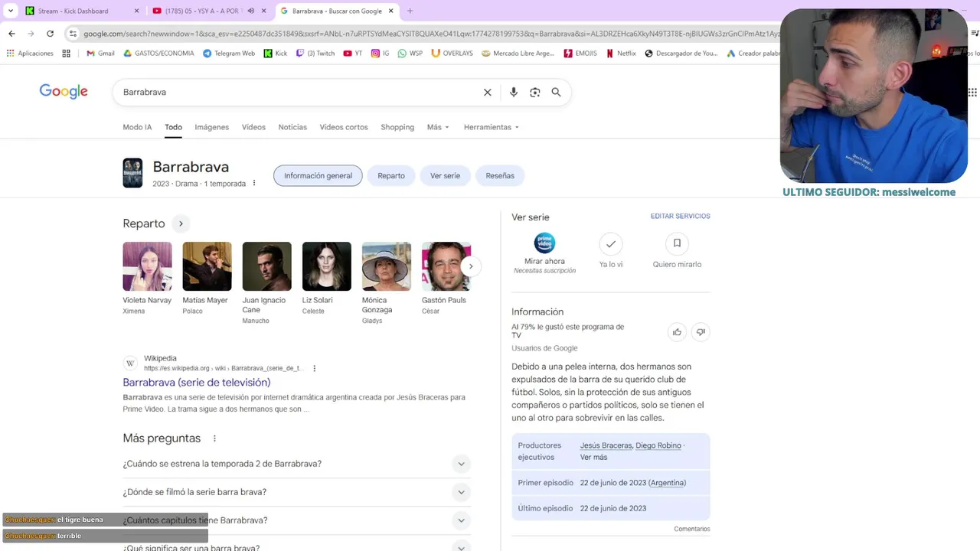Screen dimensions: 980x551
Task: Show next cast members with carousel arrow
Action: pyautogui.click(x=471, y=266)
